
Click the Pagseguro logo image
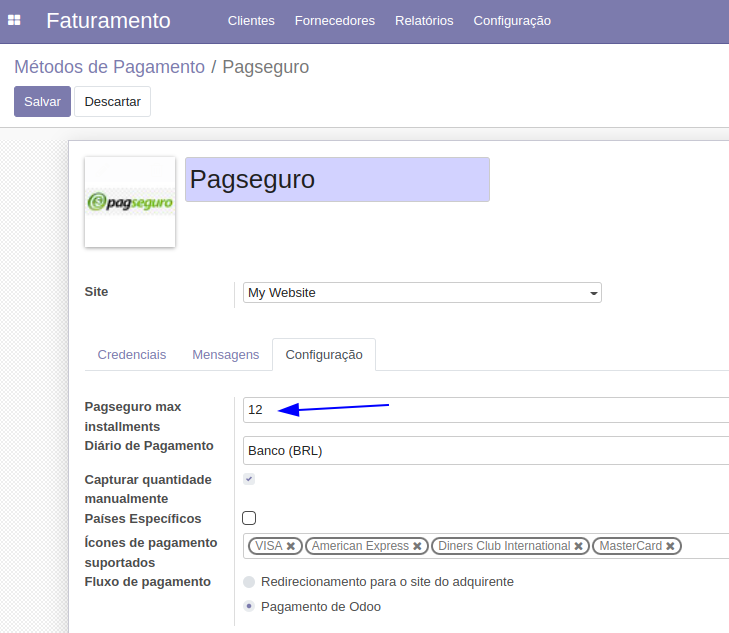[x=130, y=202]
